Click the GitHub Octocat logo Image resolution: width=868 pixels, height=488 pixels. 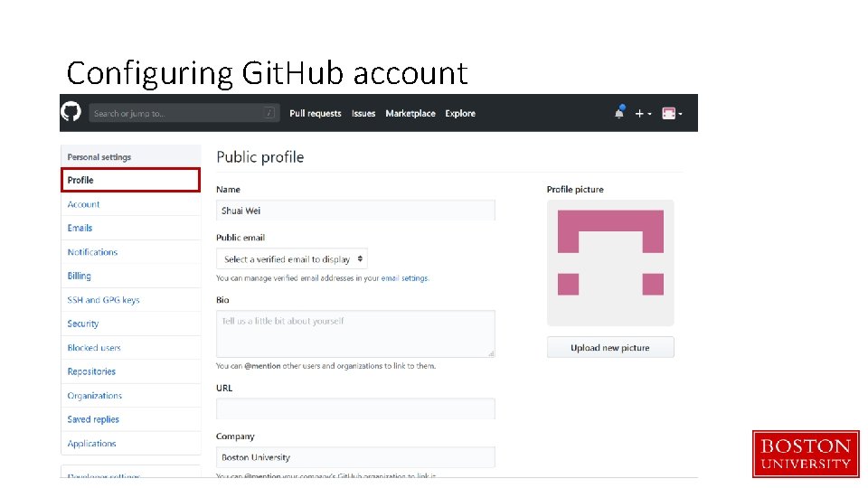71,112
